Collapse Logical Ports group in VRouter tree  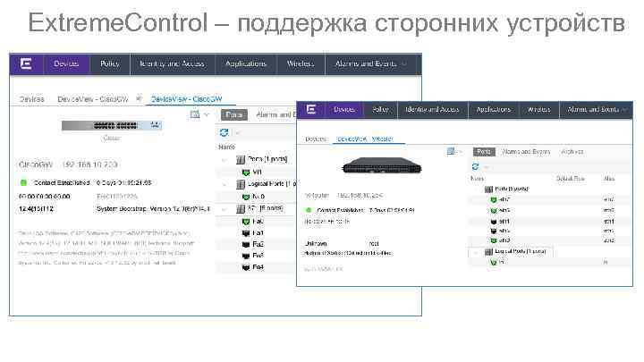tap(477, 252)
